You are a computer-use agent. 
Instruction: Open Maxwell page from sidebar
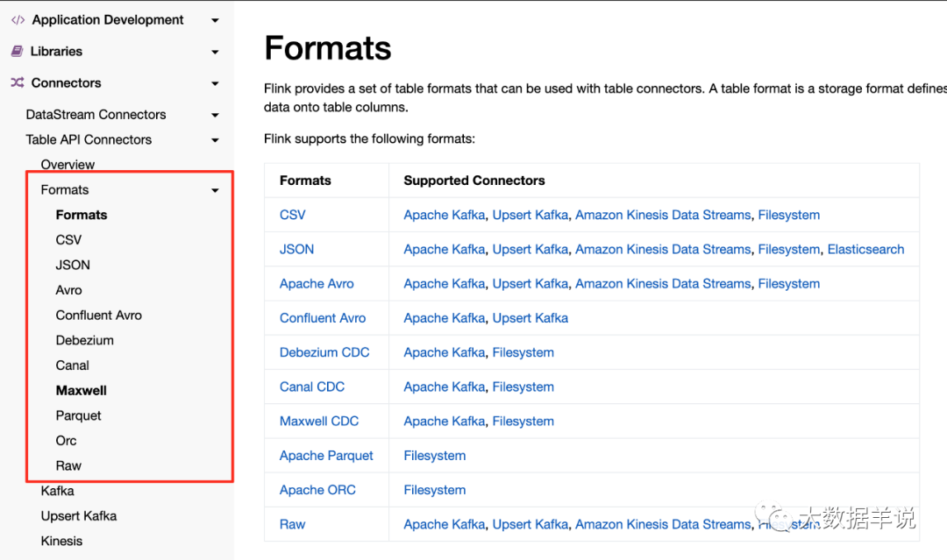click(81, 391)
